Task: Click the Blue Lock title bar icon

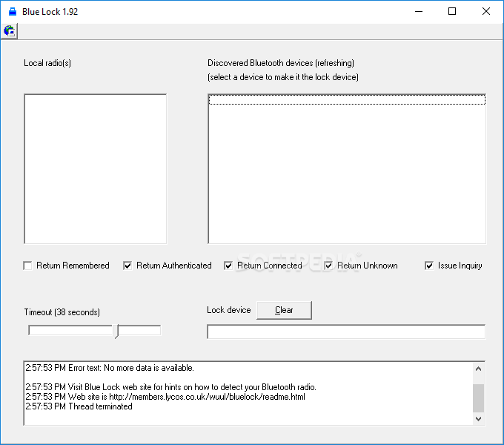Action: (12, 12)
